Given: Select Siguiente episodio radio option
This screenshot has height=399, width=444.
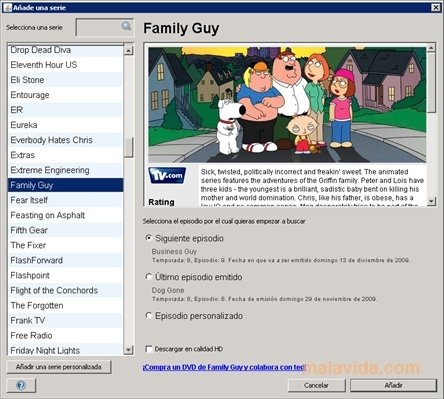Looking at the screenshot, I should coord(149,238).
